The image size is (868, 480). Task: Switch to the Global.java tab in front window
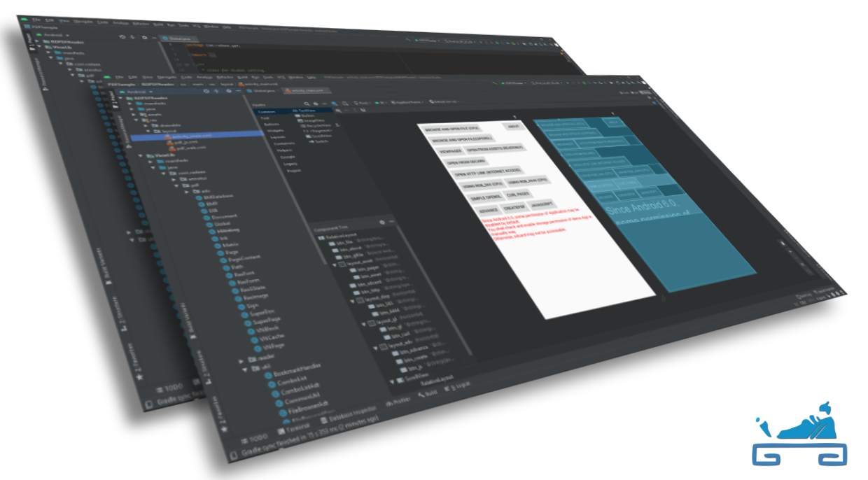pos(264,91)
